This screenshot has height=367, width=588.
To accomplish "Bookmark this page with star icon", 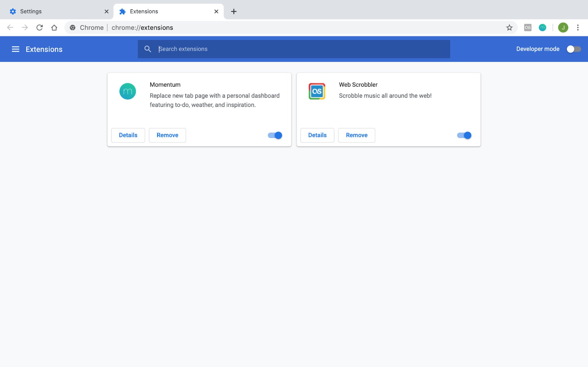I will click(509, 28).
